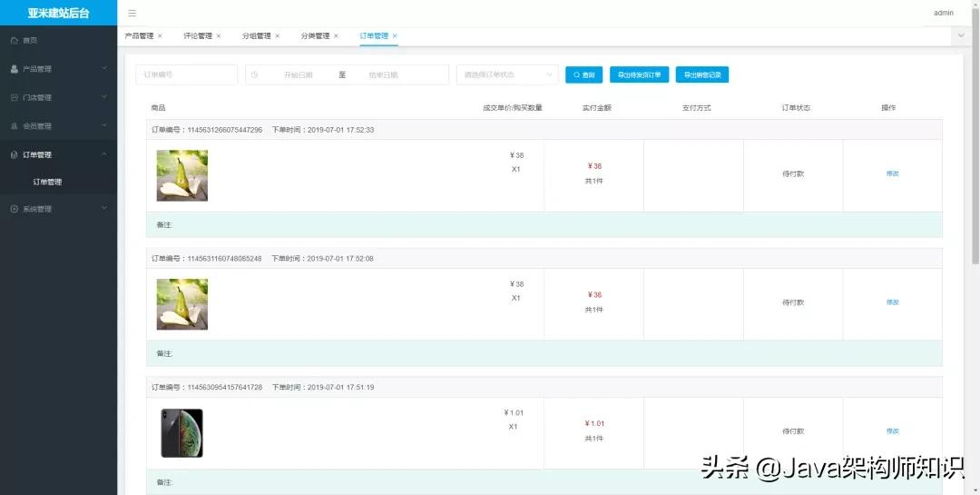The image size is (980, 495).
Task: Expand the 系统管理 sidebar chevron
Action: [x=104, y=208]
